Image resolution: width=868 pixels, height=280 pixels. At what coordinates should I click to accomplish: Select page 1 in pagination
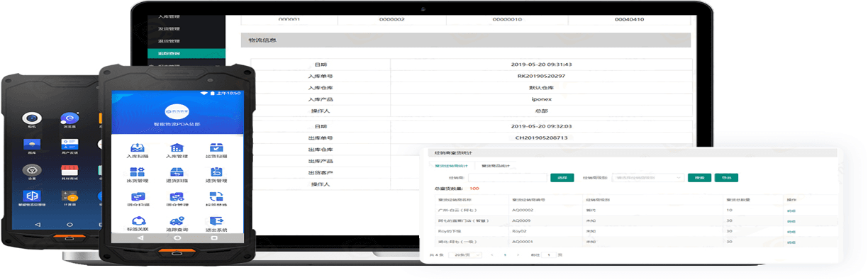pos(505,254)
